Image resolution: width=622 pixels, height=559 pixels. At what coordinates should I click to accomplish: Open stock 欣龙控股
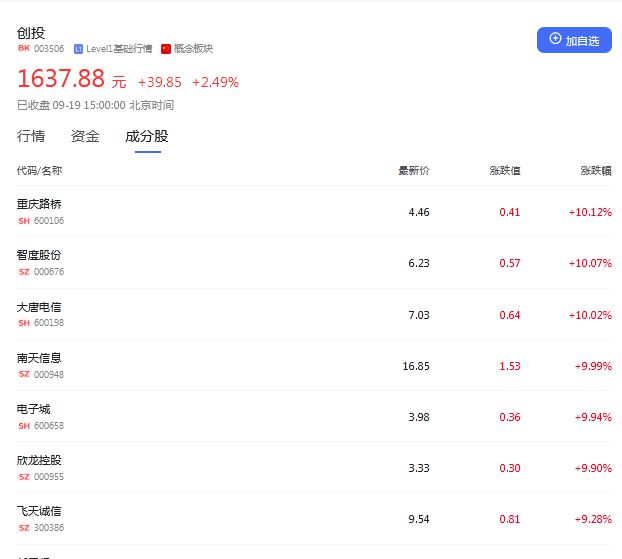(x=39, y=461)
